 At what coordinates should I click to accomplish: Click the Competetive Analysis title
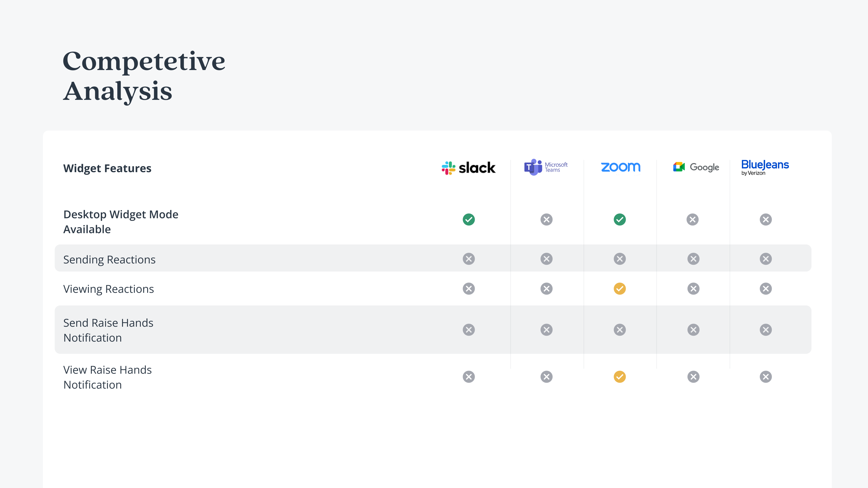[144, 76]
